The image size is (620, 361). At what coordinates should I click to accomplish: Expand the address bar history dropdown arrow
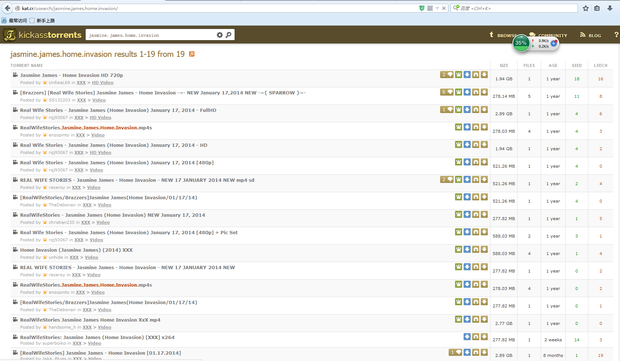point(437,8)
